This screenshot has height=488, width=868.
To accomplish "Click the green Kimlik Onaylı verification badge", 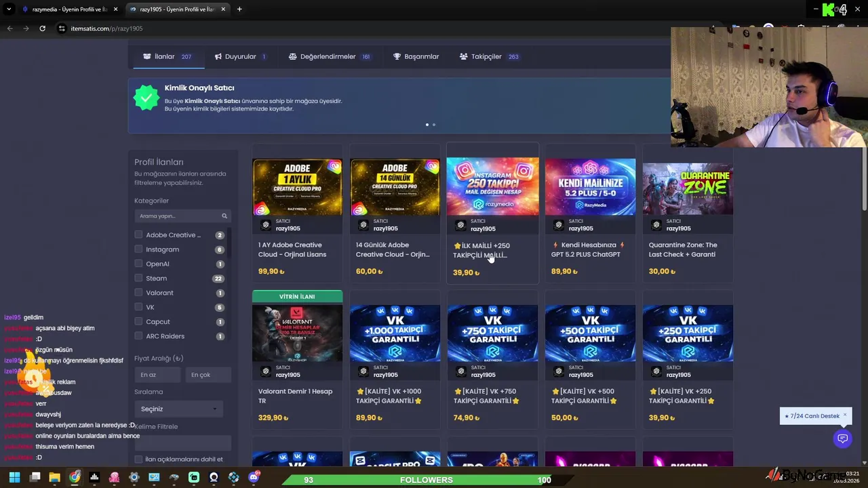I will tap(146, 98).
